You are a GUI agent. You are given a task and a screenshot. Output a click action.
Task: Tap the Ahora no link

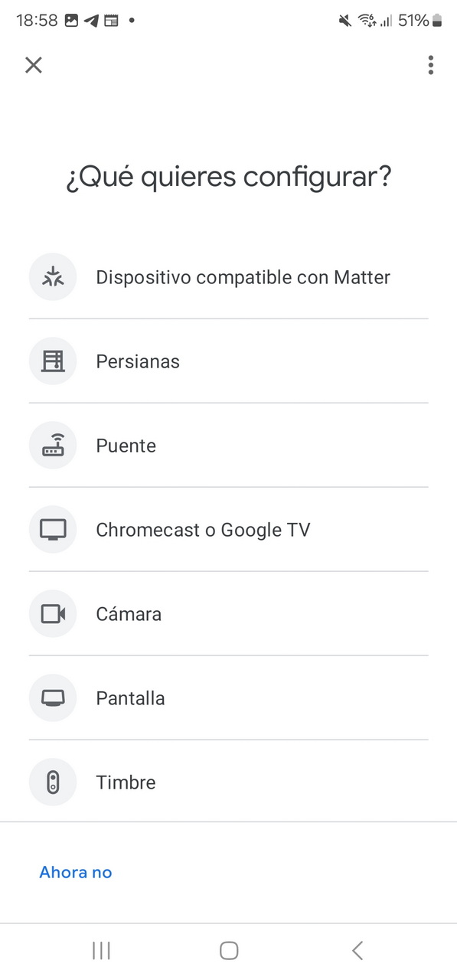(76, 872)
